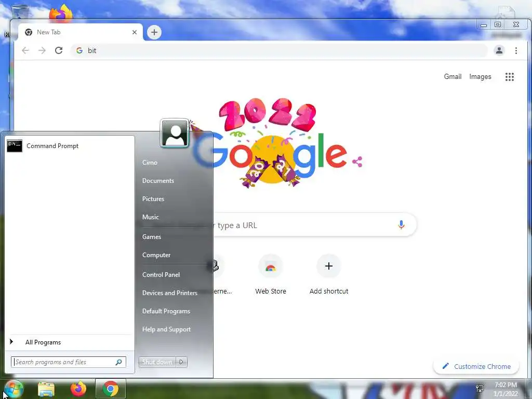Click the Windows Start orb
Image resolution: width=532 pixels, height=399 pixels.
coord(14,389)
